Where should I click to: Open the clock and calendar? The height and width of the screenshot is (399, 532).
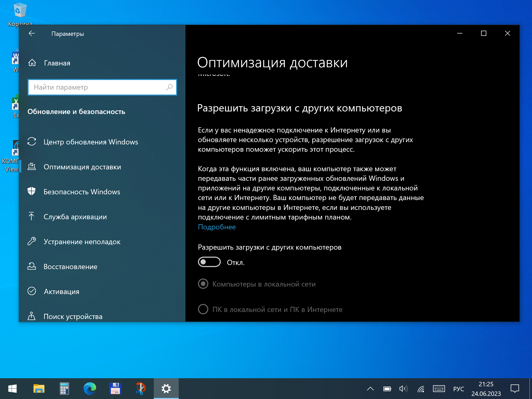point(486,389)
